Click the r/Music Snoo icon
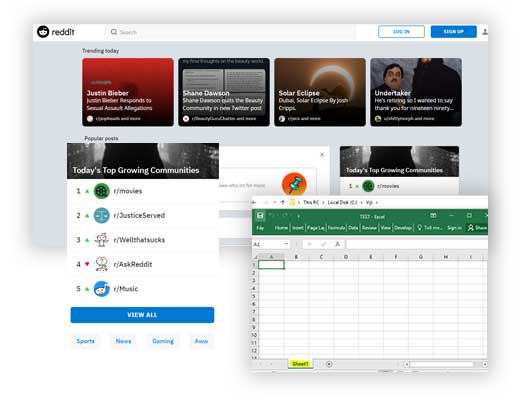The width and height of the screenshot is (528, 395). pos(101,289)
